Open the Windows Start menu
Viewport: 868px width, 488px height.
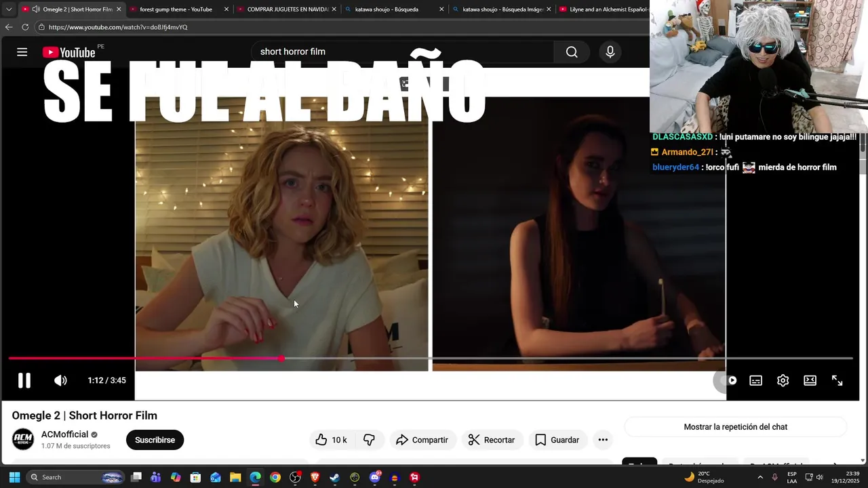14,477
